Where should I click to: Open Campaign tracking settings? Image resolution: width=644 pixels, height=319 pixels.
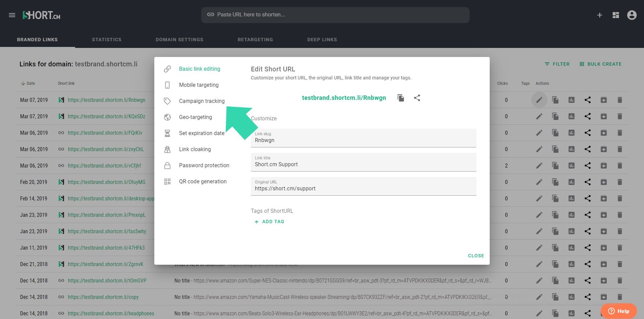coord(202,101)
